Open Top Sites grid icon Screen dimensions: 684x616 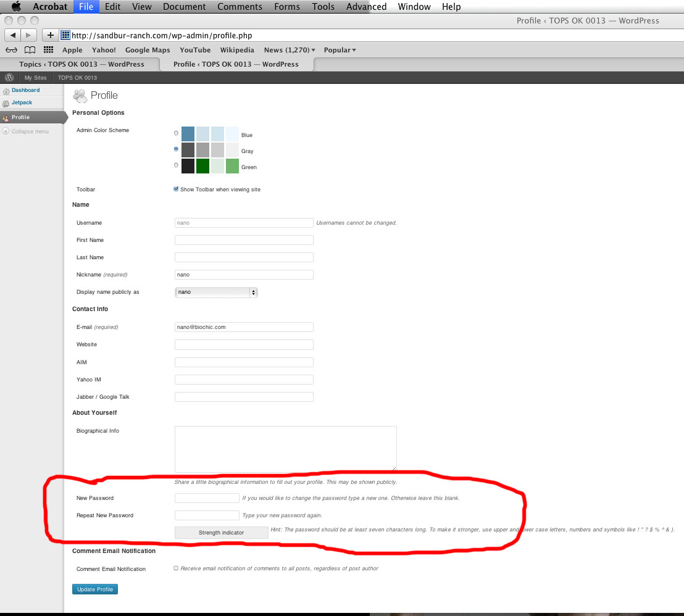tap(48, 50)
